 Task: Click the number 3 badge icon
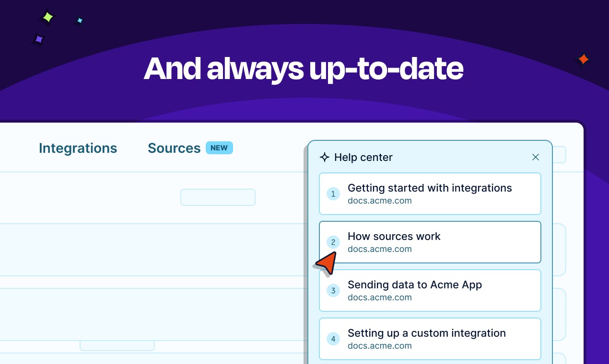tap(333, 291)
